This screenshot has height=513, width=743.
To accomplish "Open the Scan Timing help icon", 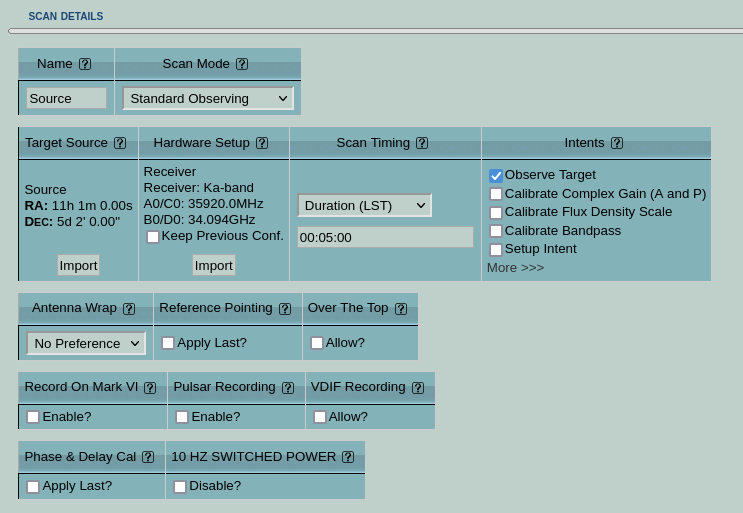I will click(422, 143).
